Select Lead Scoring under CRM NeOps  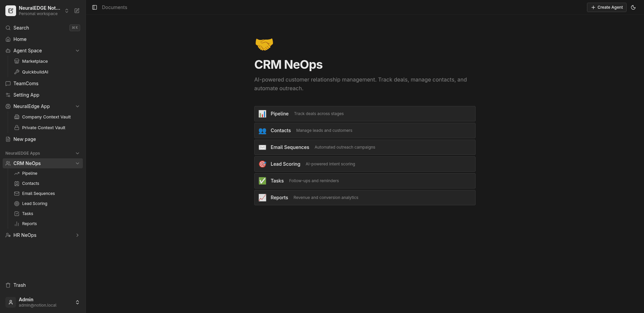[35, 203]
